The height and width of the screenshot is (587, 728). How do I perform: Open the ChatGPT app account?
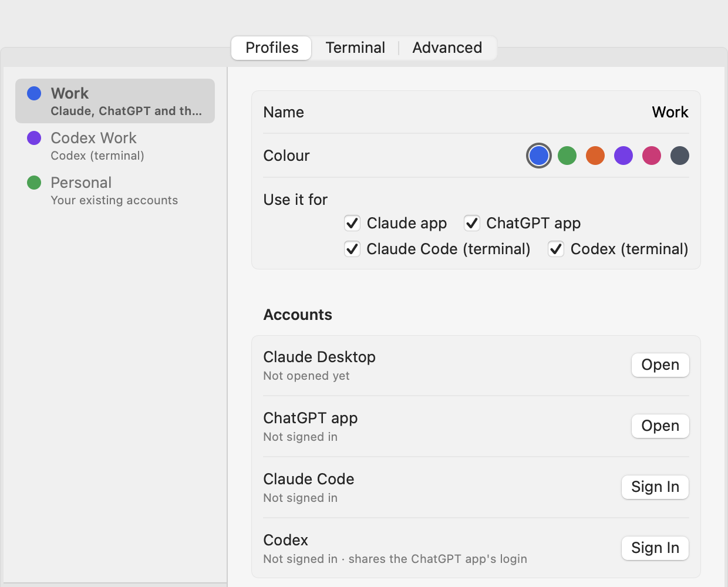tap(660, 426)
